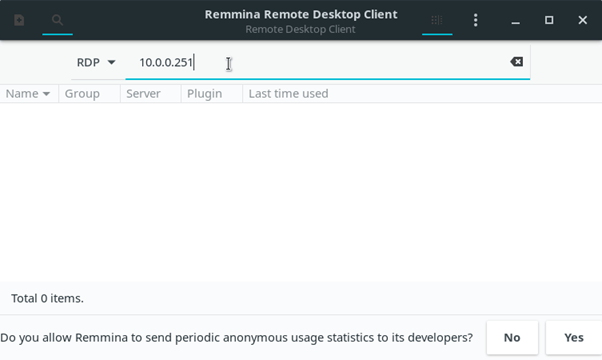The width and height of the screenshot is (602, 360).
Task: Decline usage statistics with No
Action: tap(512, 338)
